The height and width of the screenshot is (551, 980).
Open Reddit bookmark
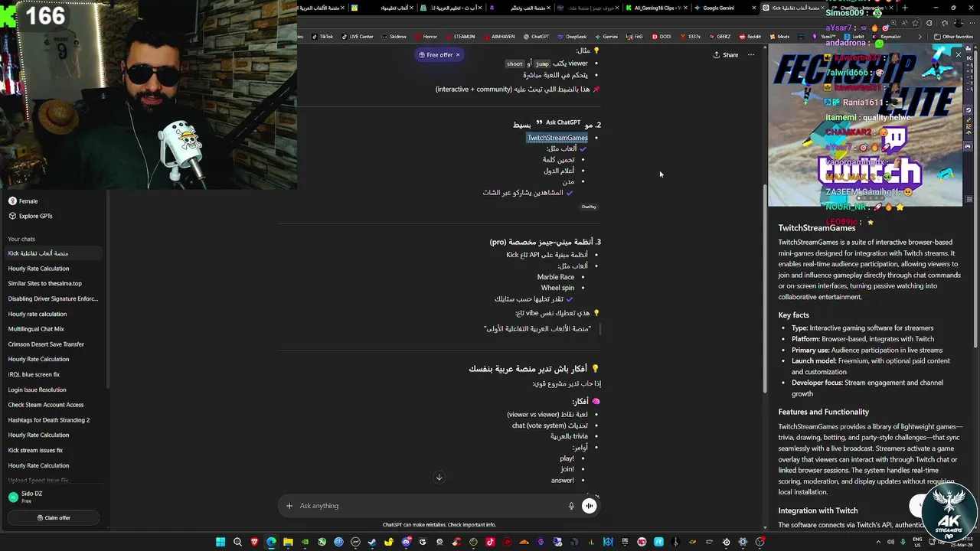tap(750, 37)
